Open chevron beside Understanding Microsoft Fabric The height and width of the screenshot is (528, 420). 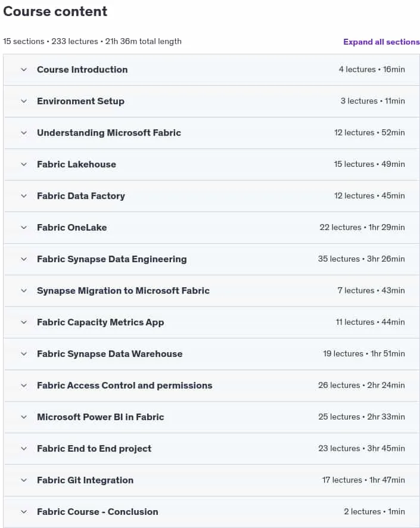24,133
